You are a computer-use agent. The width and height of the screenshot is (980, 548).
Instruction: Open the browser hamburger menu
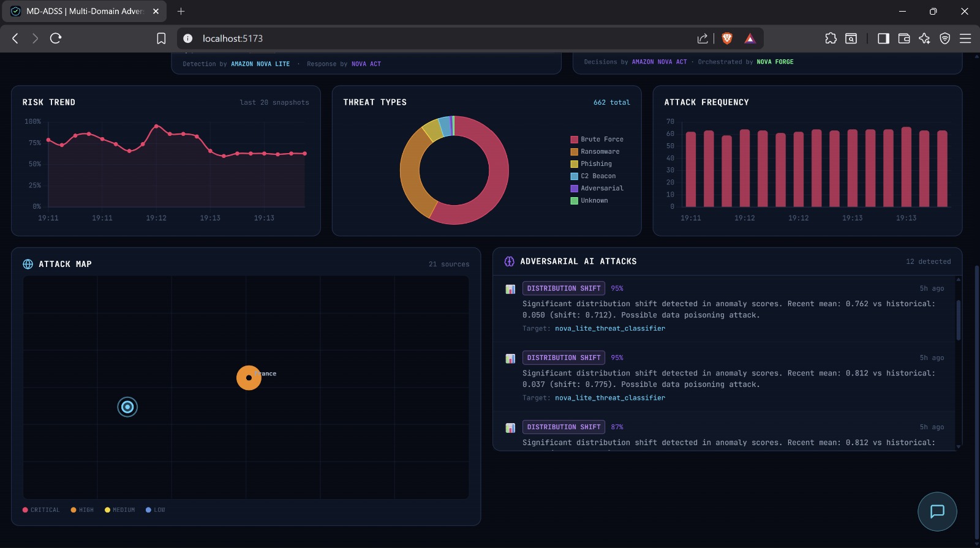[x=965, y=39]
